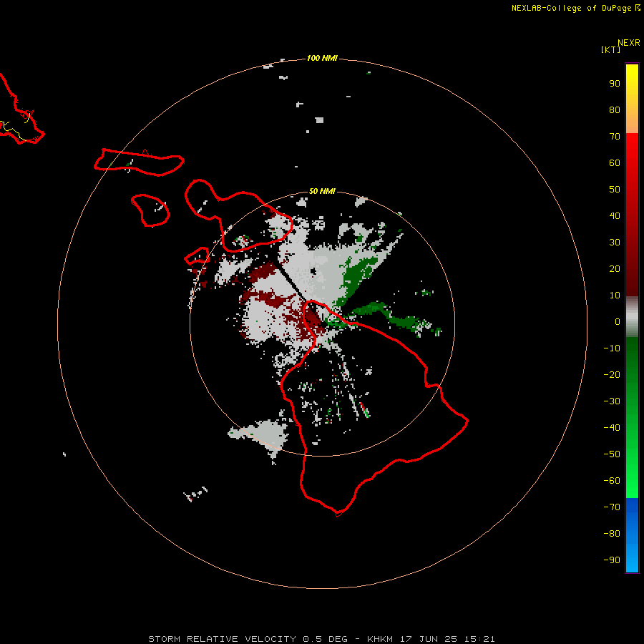Click the [KT] units label
The height and width of the screenshot is (644, 644).
tap(610, 49)
